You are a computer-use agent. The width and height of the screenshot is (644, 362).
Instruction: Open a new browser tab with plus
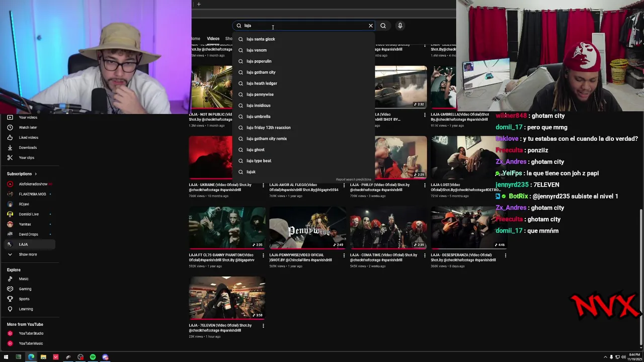(199, 5)
